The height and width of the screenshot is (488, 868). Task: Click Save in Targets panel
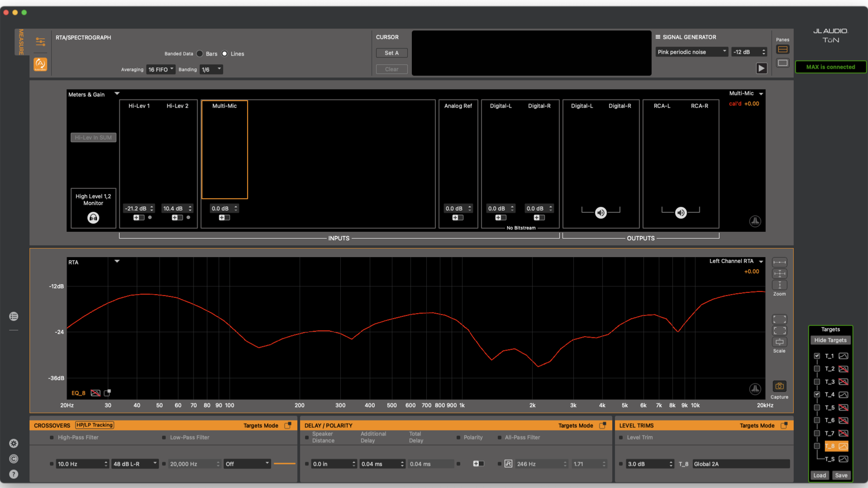pyautogui.click(x=841, y=475)
